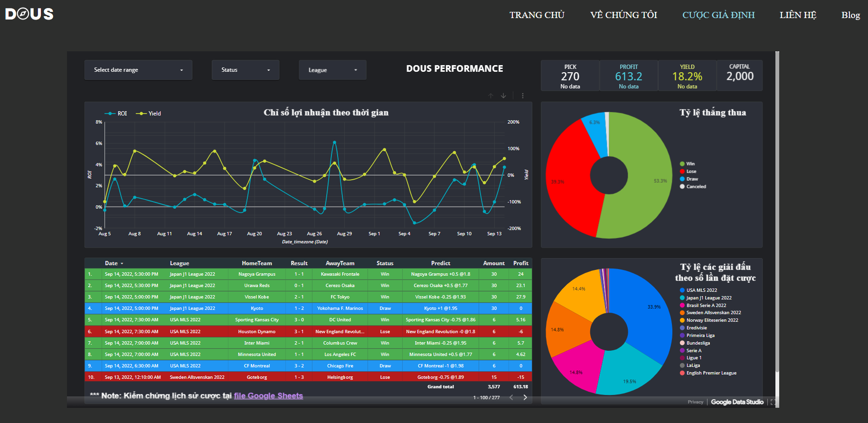Viewport: 868px width, 423px height.
Task: Toggle the Win entry in pie legend
Action: pos(687,164)
